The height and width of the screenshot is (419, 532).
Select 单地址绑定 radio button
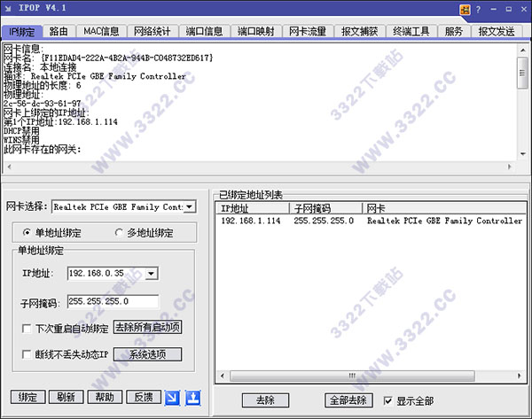pos(27,233)
